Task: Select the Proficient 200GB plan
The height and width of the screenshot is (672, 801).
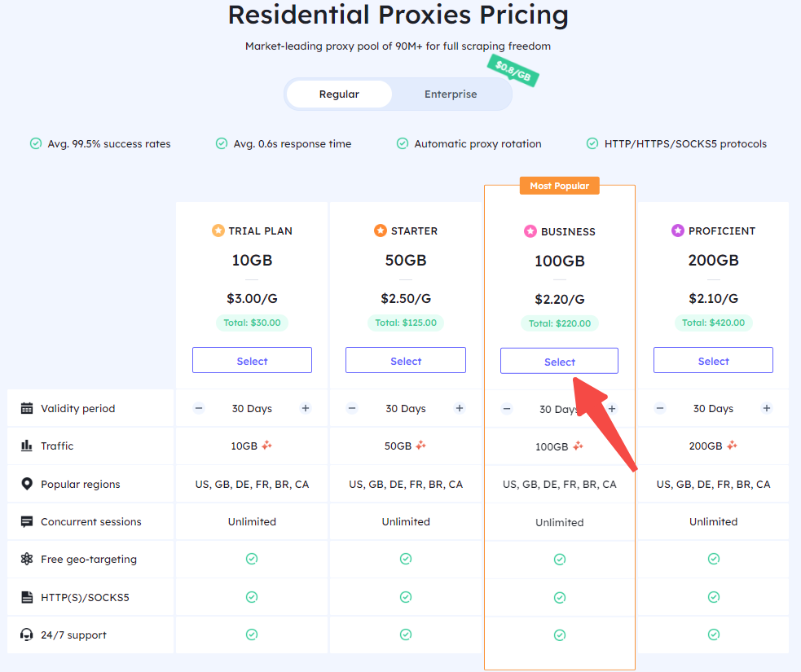Action: coord(713,361)
